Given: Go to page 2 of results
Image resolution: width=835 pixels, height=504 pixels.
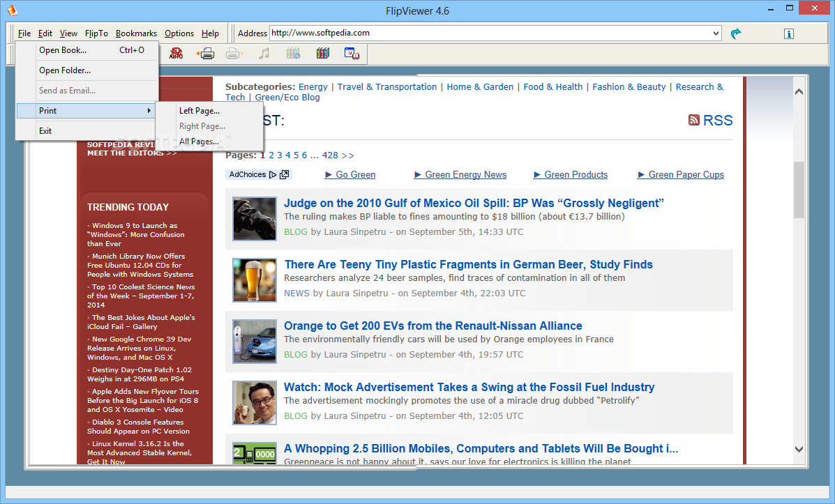Looking at the screenshot, I should coord(271,155).
